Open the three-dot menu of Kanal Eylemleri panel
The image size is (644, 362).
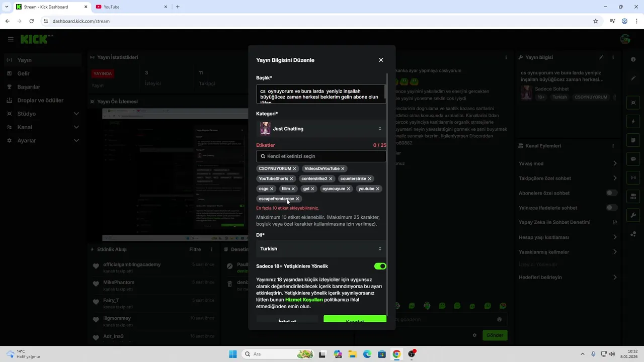(x=613, y=146)
